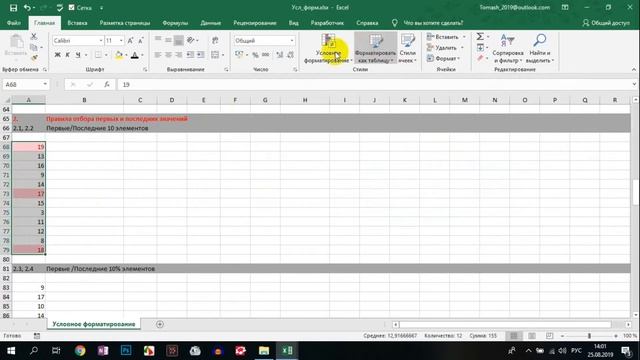Open the Файл tab
This screenshot has width=640, height=360.
pyautogui.click(x=14, y=23)
